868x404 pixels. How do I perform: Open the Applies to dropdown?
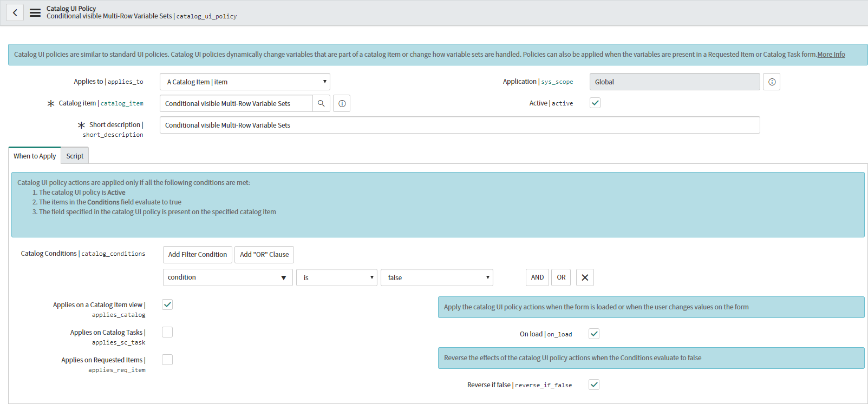[x=245, y=82]
